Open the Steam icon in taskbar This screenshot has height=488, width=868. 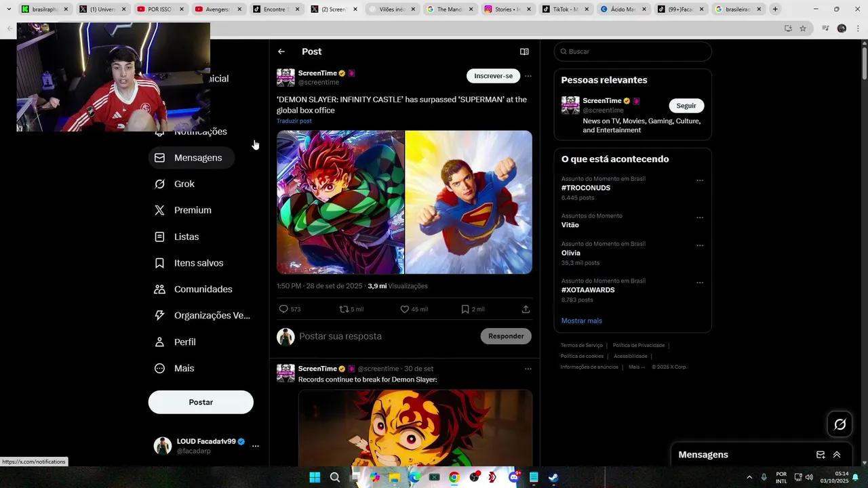pyautogui.click(x=553, y=477)
